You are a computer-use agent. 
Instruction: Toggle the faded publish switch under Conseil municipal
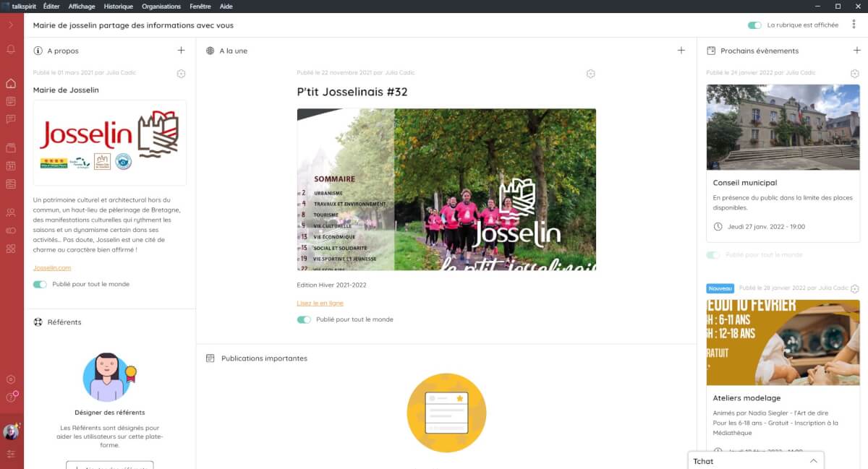click(x=713, y=255)
